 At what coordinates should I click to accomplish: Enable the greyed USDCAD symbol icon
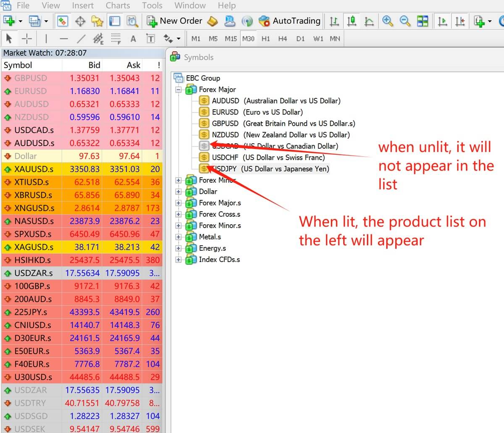pos(204,146)
